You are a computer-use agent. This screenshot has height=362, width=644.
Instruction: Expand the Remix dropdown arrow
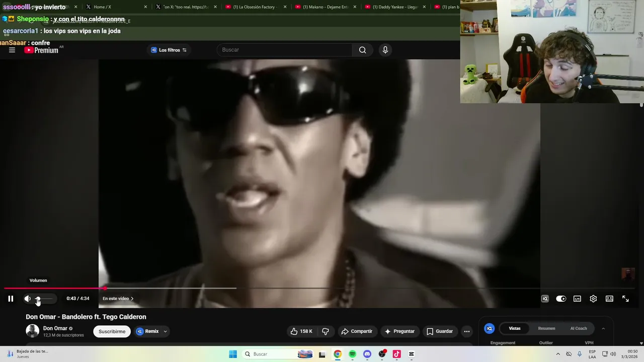point(165,331)
